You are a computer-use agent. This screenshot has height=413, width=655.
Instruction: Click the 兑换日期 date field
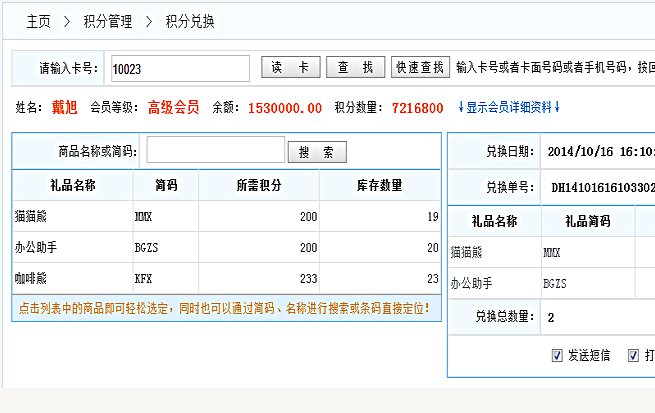pos(600,152)
